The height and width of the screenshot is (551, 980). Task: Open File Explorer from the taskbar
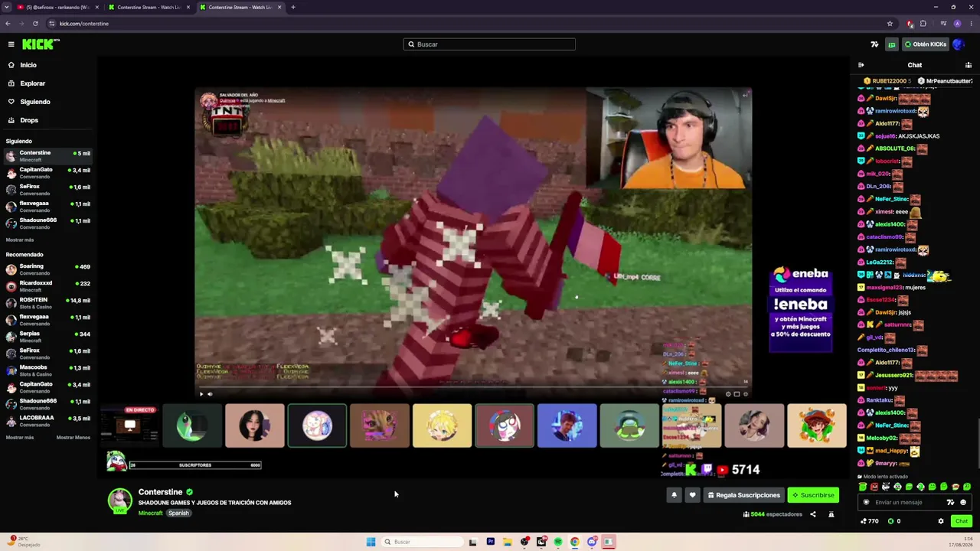tap(507, 542)
